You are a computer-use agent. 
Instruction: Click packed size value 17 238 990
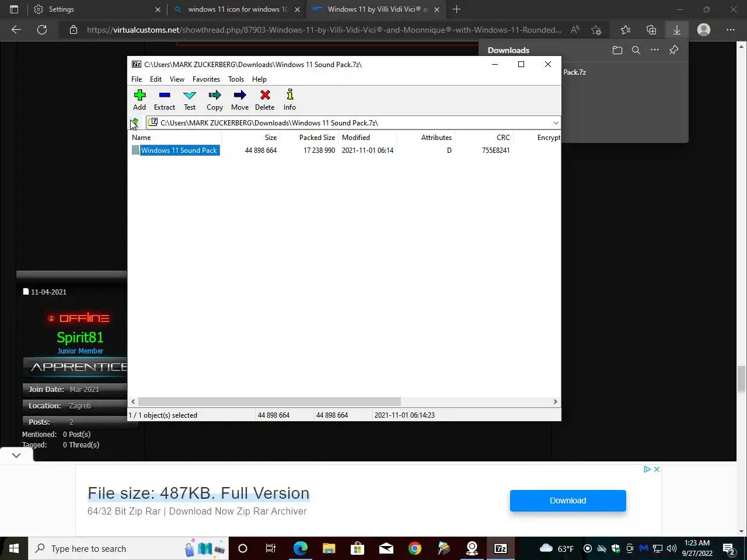319,150
